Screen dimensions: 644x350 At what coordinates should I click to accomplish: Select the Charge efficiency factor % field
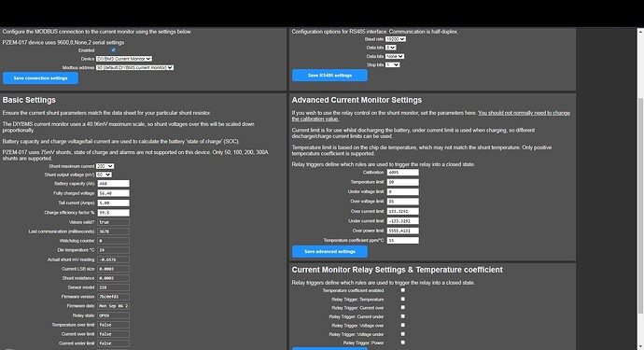(113, 213)
